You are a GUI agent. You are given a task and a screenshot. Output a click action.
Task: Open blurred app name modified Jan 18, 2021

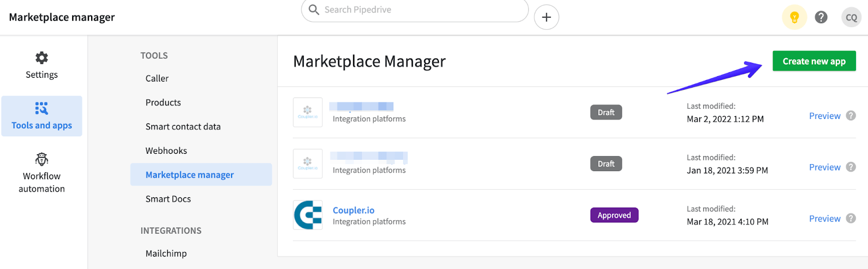pos(369,157)
